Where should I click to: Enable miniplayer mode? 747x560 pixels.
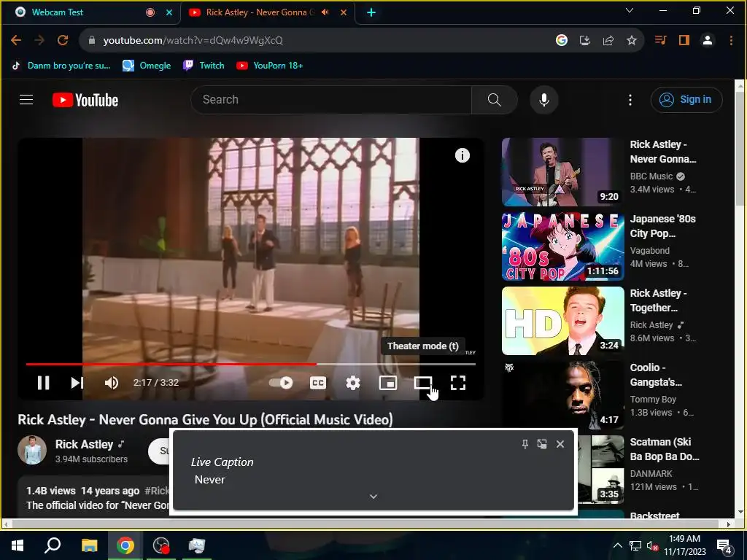click(388, 383)
